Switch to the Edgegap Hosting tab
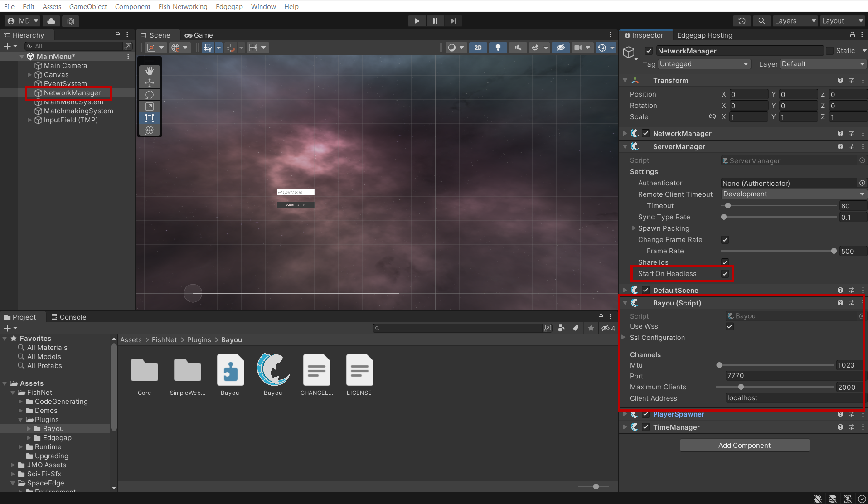 pyautogui.click(x=704, y=35)
